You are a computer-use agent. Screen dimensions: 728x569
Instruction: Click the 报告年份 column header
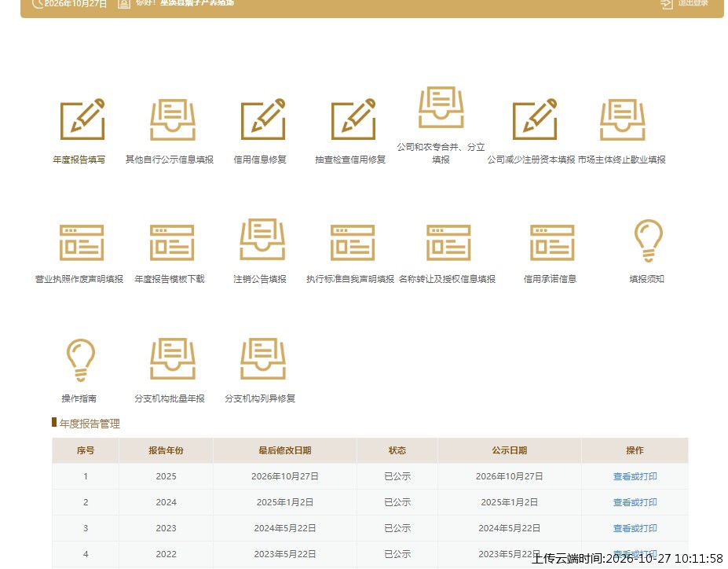166,450
